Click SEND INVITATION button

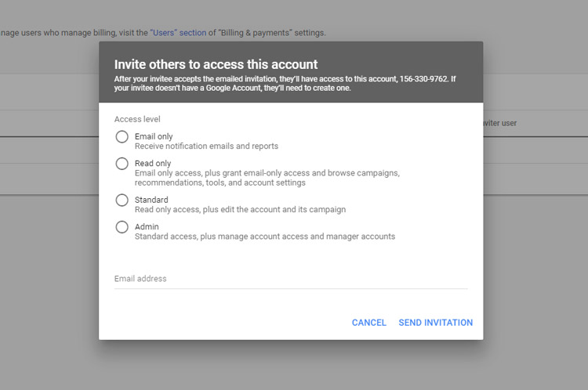coord(435,323)
